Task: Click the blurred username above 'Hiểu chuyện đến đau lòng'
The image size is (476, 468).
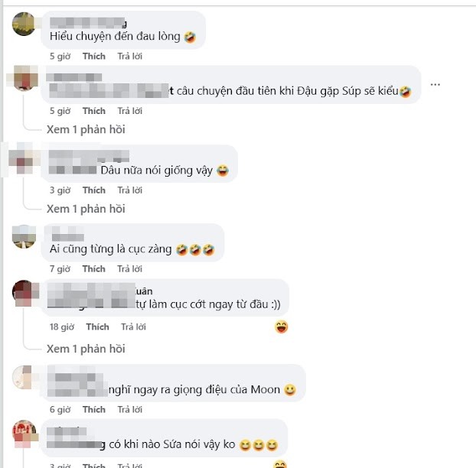Action: [x=88, y=23]
